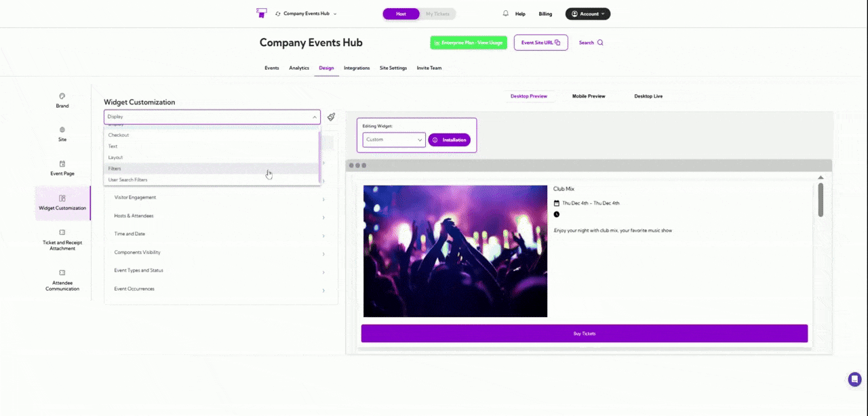Image resolution: width=868 pixels, height=416 pixels.
Task: Select Filters from the dropdown list
Action: 211,169
